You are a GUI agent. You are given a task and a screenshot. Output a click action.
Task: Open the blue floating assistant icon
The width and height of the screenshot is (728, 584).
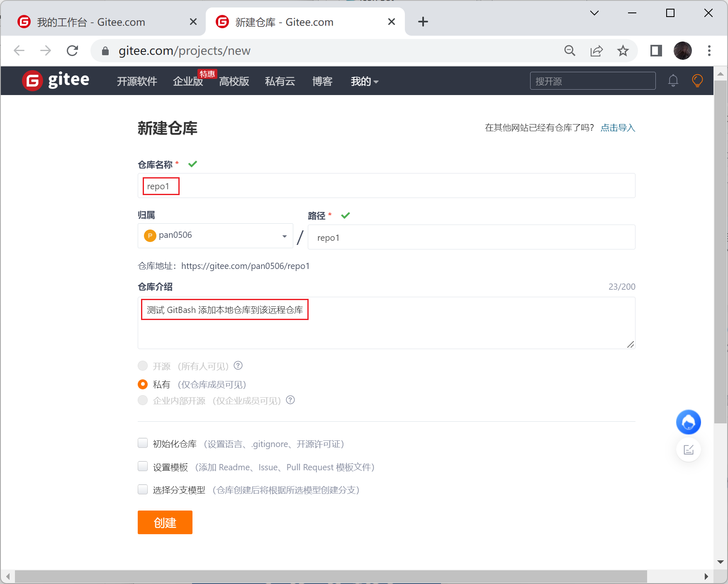[688, 423]
